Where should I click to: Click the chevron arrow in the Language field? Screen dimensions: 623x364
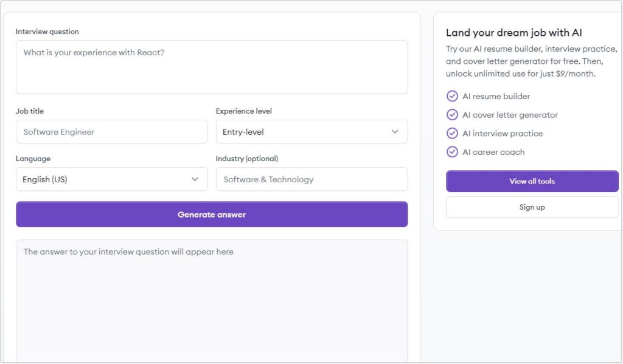point(195,179)
